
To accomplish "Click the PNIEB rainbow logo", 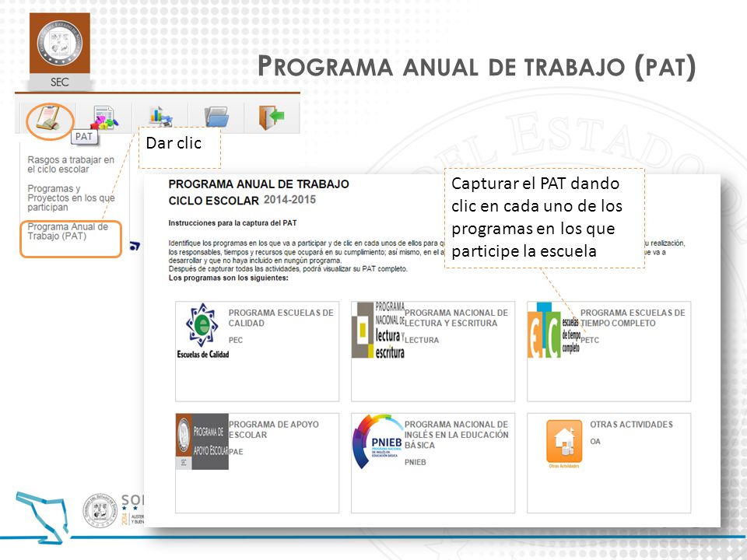I will pyautogui.click(x=378, y=441).
